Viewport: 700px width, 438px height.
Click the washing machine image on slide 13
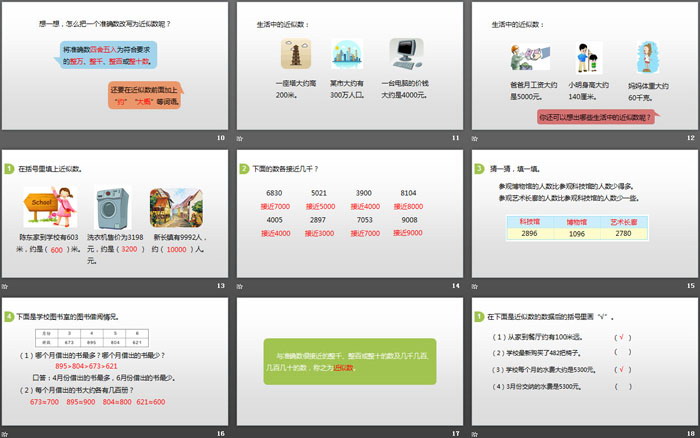111,210
